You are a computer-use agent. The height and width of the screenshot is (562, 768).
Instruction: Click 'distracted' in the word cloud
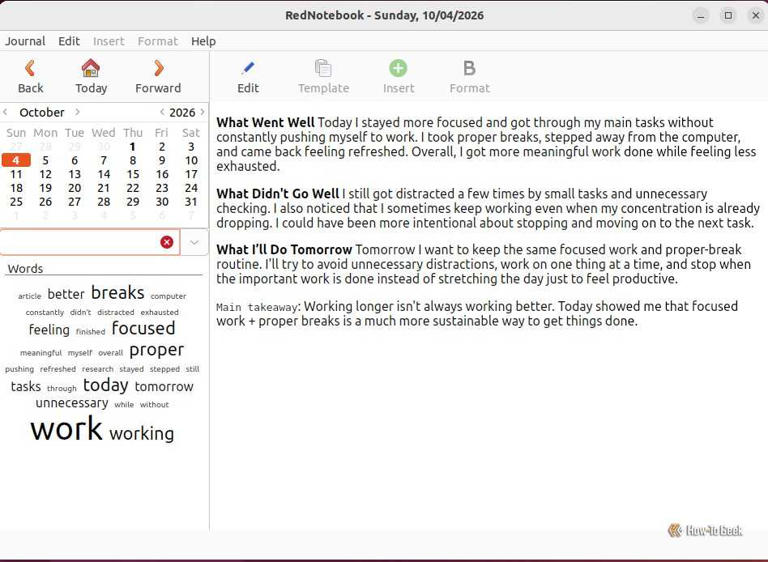116,312
